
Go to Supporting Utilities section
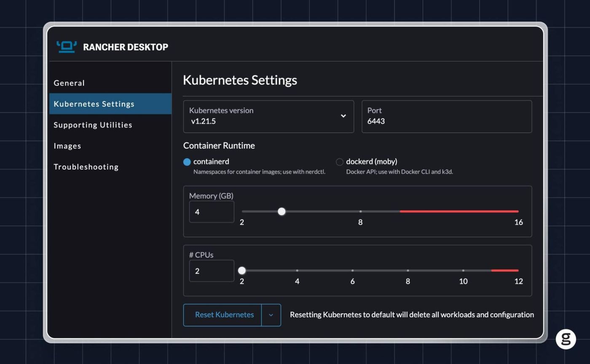(x=93, y=125)
